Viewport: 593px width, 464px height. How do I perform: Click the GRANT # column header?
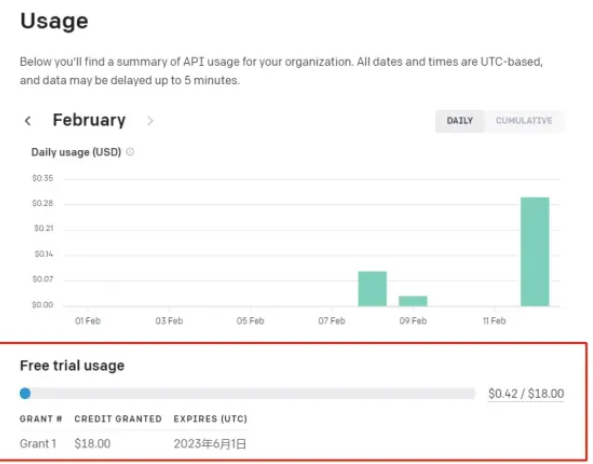click(41, 419)
